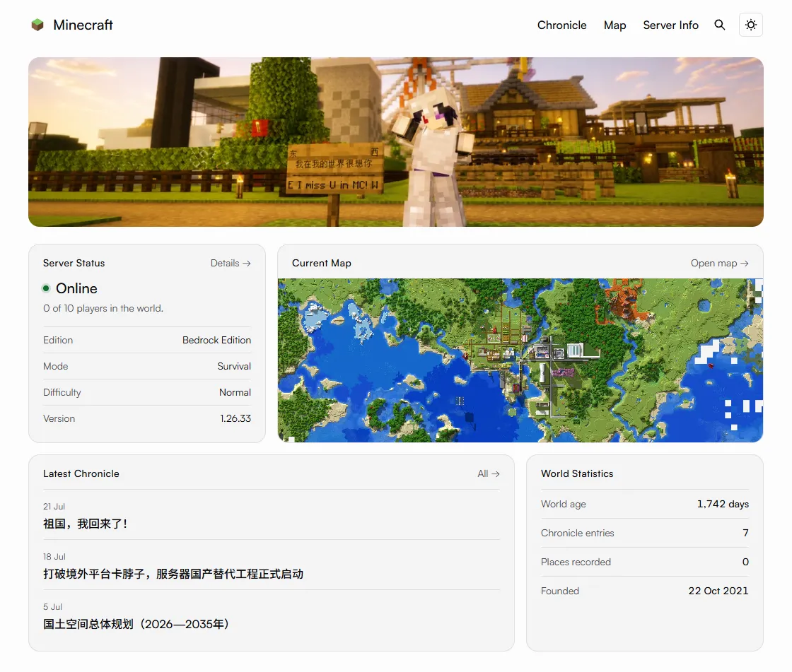This screenshot has width=792, height=672.
Task: Open the 5 Jul entry 国土空间总体规划
Action: point(136,624)
